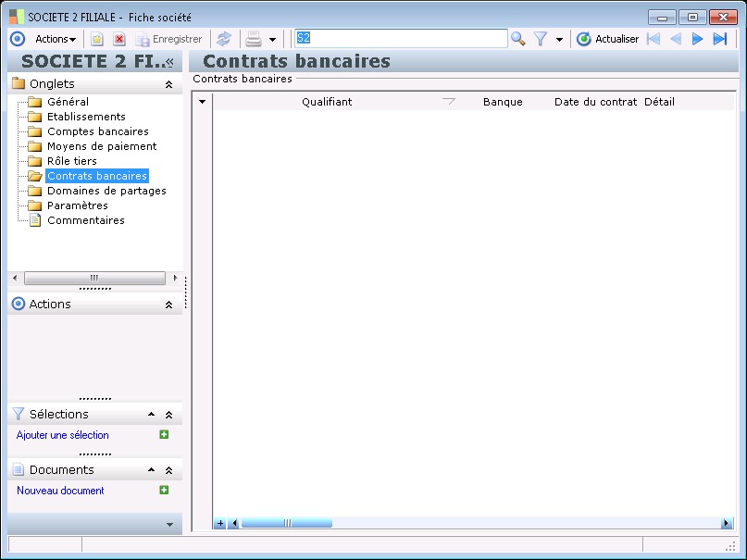Image resolution: width=747 pixels, height=560 pixels.
Task: Select the Contrats bancaires tree item
Action: coord(97,176)
